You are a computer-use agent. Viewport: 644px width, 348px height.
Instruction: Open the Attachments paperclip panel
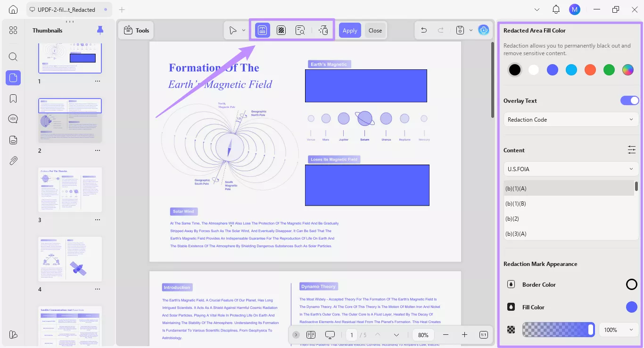tap(13, 161)
